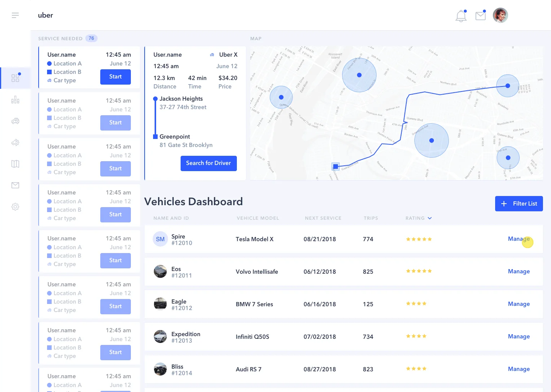Open Eos vehicle thumbnail
The image size is (551, 392).
160,272
